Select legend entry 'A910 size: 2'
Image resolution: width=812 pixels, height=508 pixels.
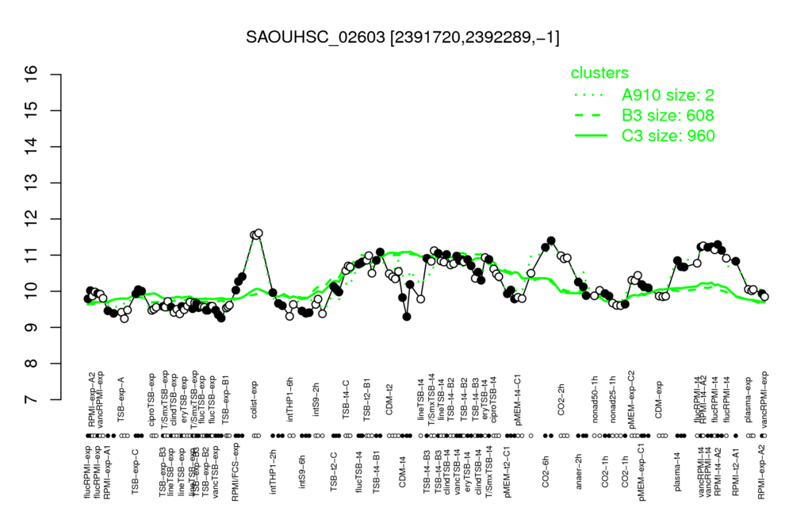668,95
